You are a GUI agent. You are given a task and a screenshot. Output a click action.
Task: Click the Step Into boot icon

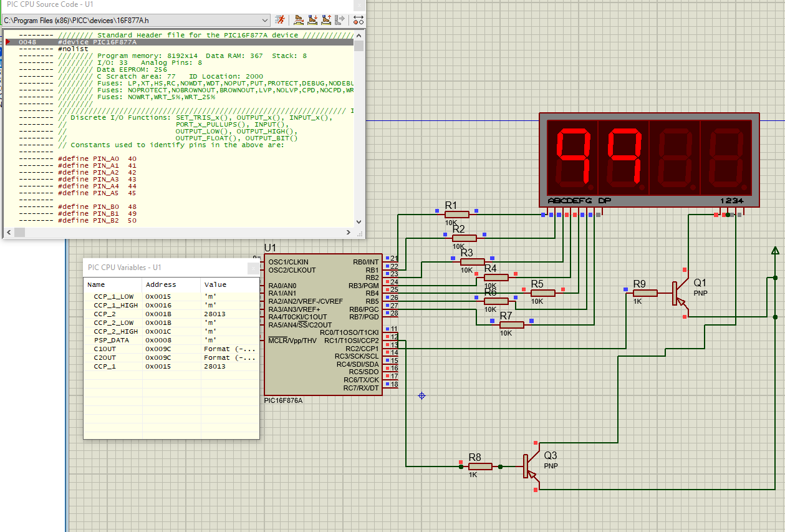coord(313,20)
